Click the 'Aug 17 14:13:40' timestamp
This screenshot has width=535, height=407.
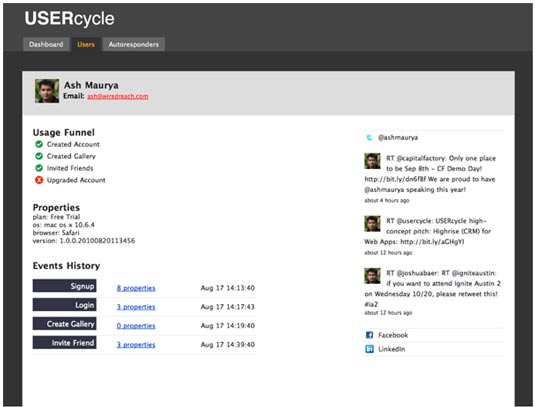pyautogui.click(x=228, y=288)
